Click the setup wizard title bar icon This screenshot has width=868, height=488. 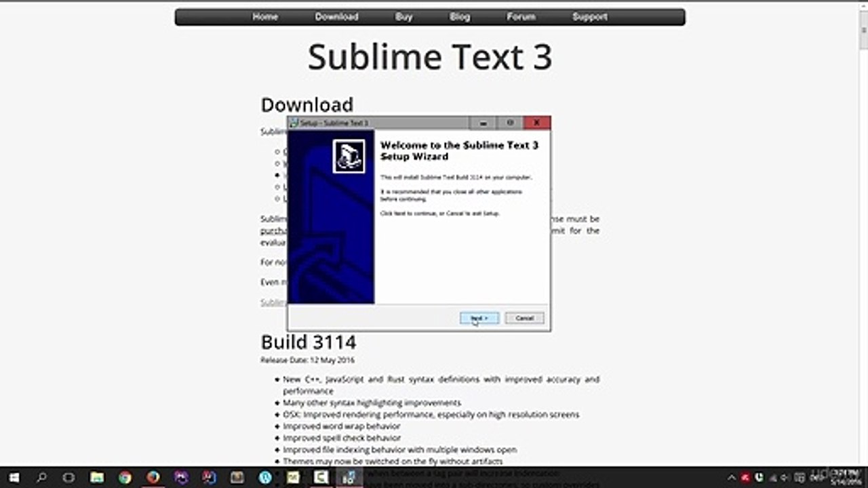[x=294, y=123]
